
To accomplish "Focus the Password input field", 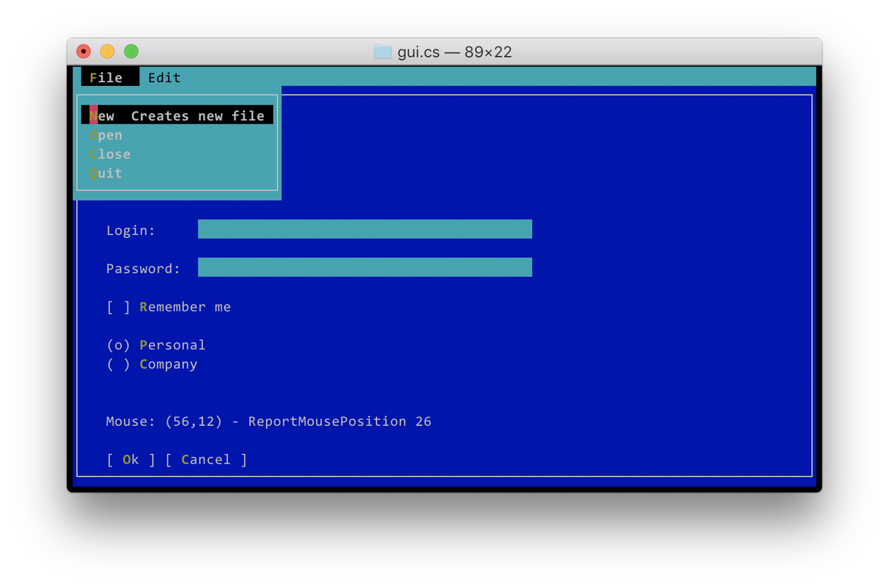I will pos(365,267).
